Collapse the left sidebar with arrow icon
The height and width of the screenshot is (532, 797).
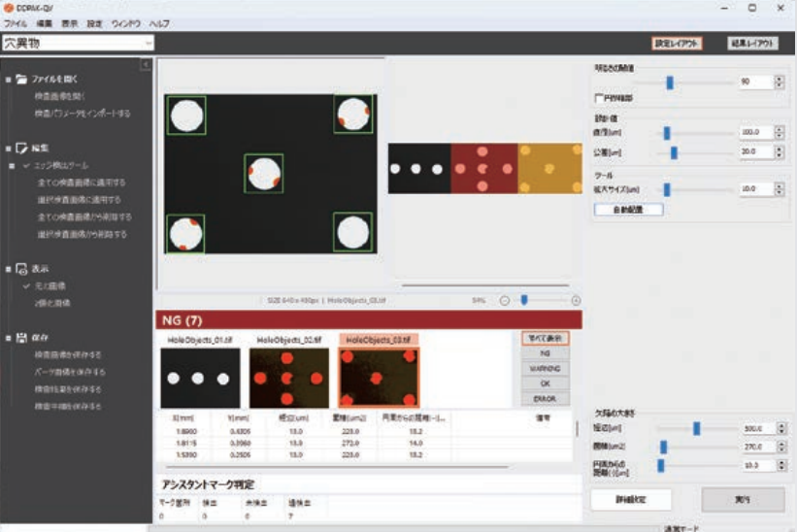(x=146, y=65)
